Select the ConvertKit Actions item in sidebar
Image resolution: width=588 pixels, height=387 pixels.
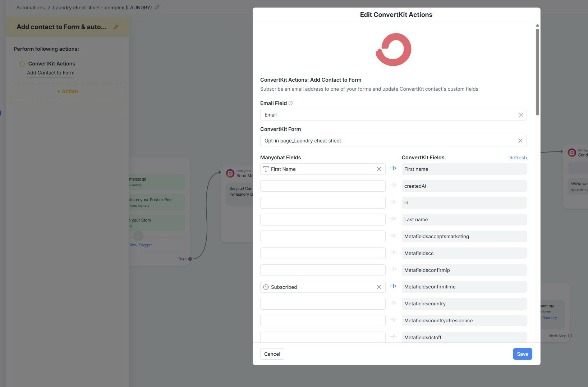[x=52, y=64]
